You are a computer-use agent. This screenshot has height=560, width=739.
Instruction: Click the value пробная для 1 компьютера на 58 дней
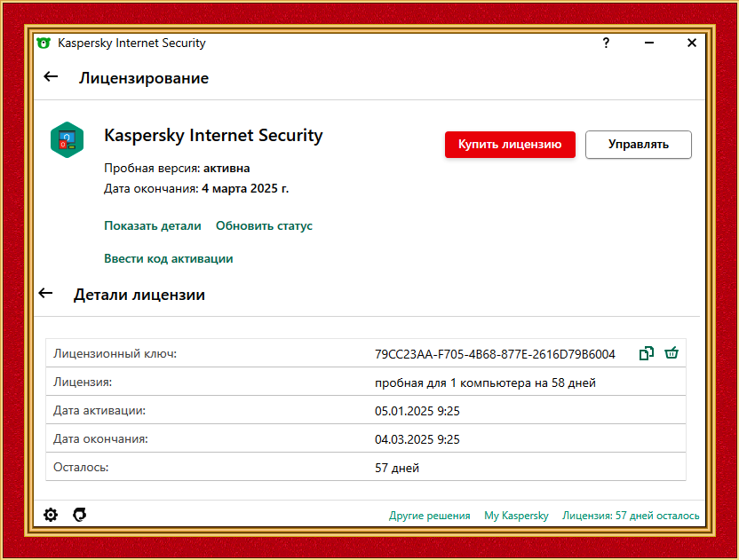click(485, 383)
